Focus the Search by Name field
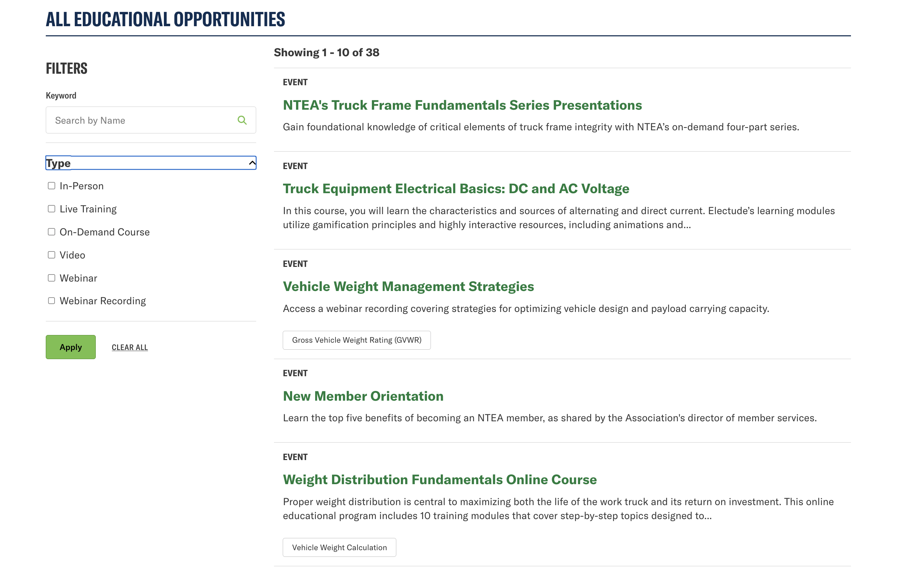 pos(151,120)
